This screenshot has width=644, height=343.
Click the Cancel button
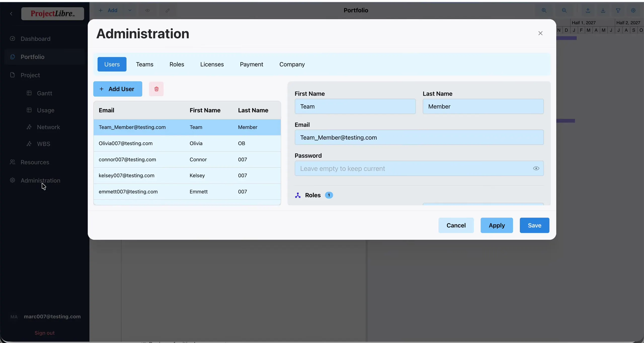(456, 225)
